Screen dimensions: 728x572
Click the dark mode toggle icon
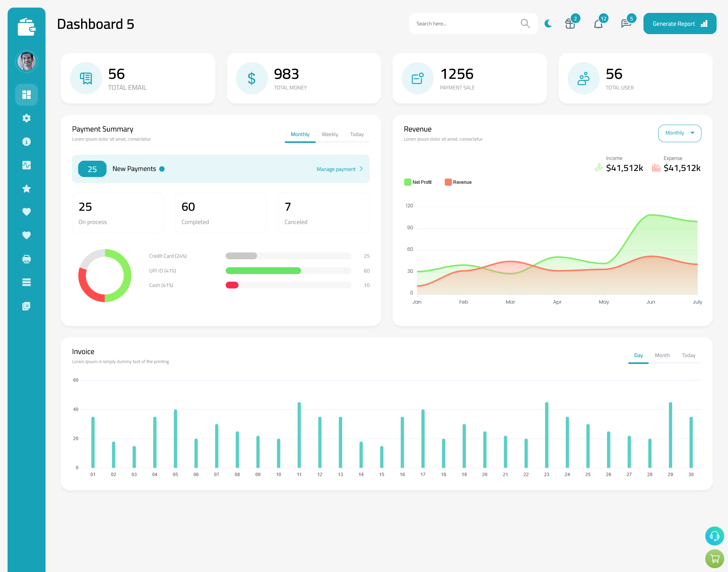(x=548, y=24)
